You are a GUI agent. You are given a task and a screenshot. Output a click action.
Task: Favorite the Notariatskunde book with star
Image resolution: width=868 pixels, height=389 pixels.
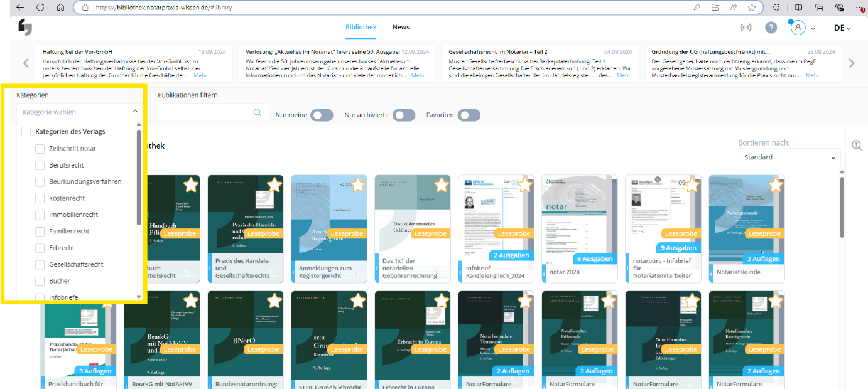pos(776,184)
